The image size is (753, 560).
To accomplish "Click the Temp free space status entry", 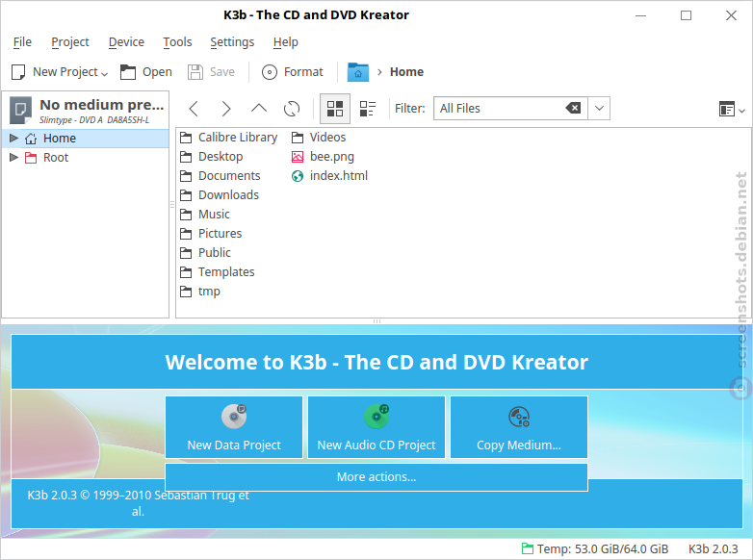I will (x=595, y=549).
